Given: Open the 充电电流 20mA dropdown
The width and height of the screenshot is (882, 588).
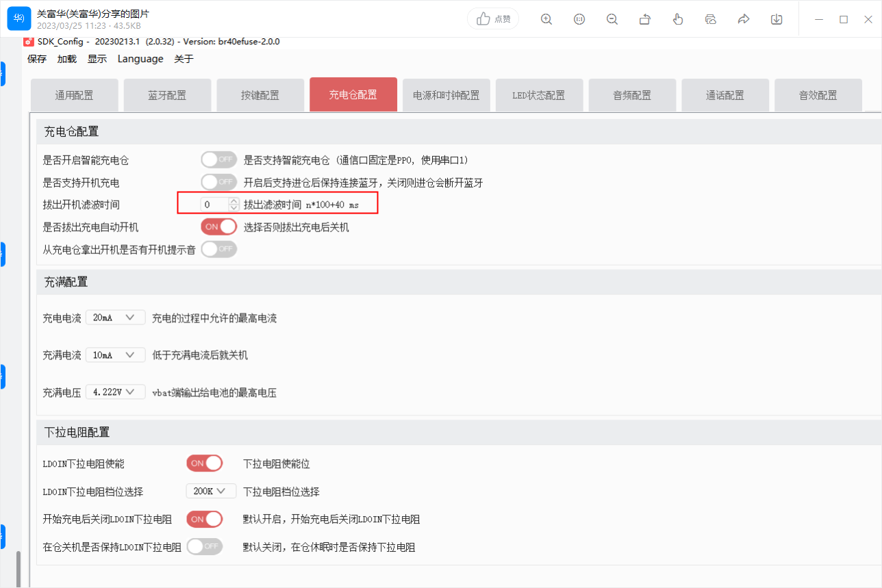Looking at the screenshot, I should click(x=115, y=317).
